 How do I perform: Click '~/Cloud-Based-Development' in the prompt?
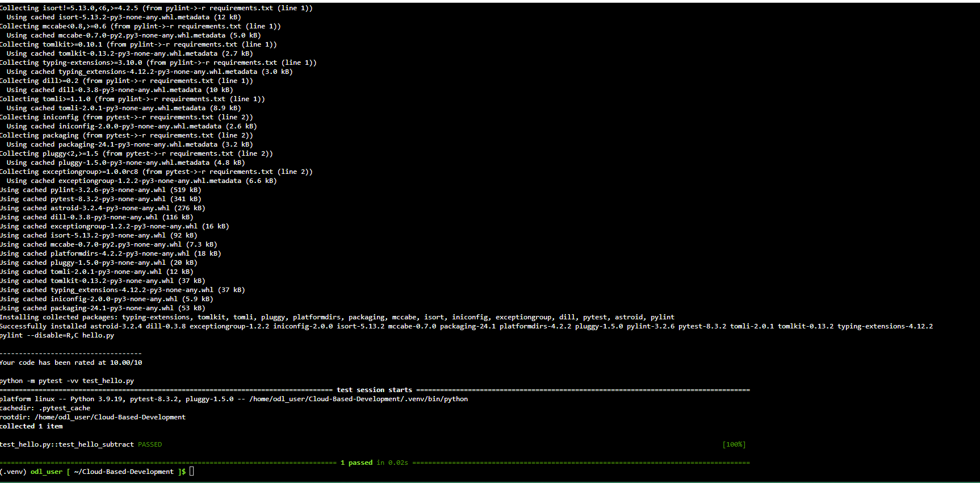[x=124, y=472]
